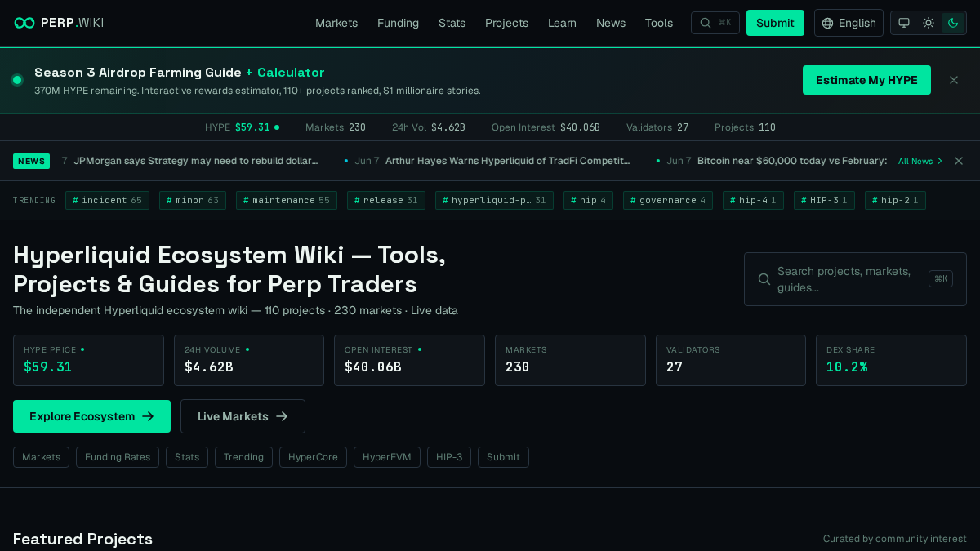Image resolution: width=980 pixels, height=551 pixels.
Task: Click the DEX Share 10.2% card
Action: [x=891, y=360]
